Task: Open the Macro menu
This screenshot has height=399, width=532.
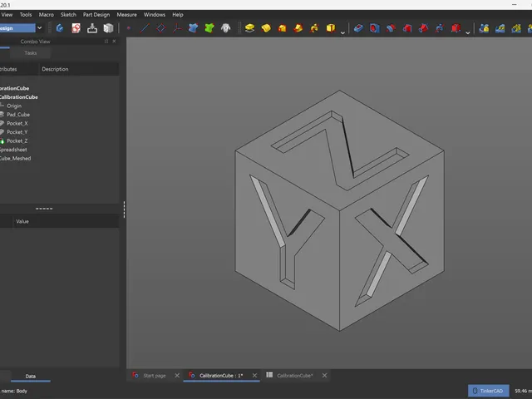Action: pyautogui.click(x=47, y=15)
